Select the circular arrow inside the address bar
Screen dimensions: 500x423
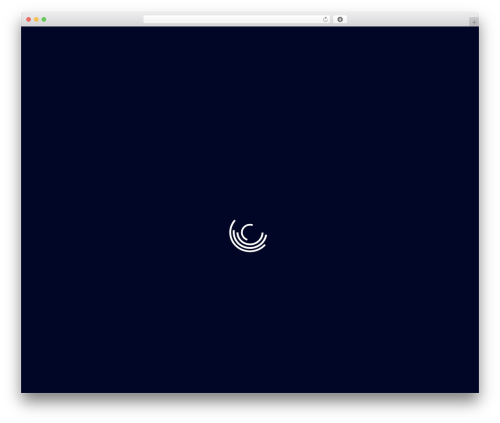325,20
